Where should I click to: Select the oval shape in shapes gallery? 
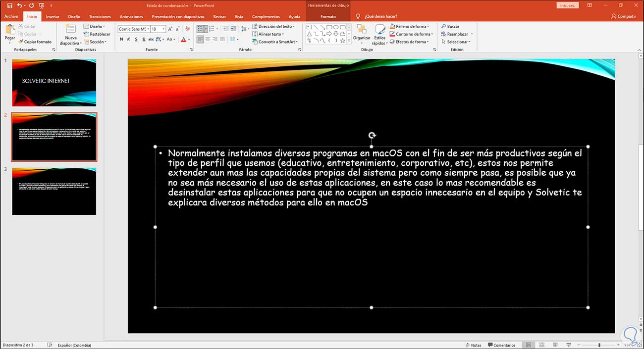point(335,27)
